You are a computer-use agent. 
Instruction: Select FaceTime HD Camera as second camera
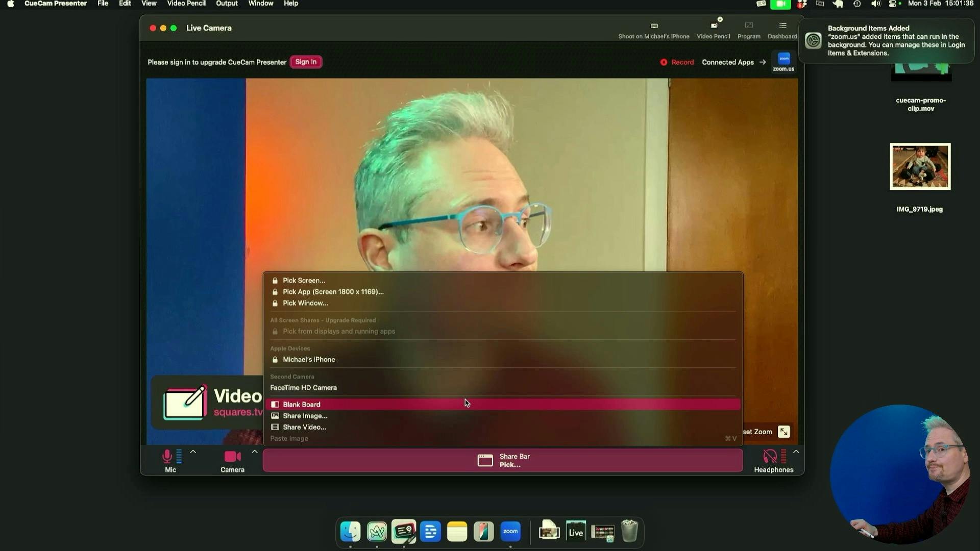tap(503, 388)
